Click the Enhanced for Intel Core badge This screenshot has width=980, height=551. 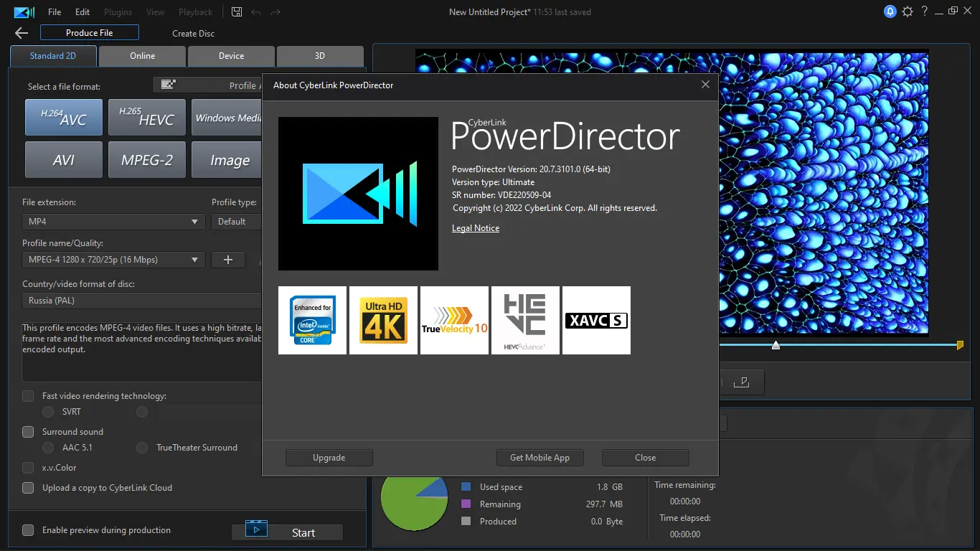[312, 320]
